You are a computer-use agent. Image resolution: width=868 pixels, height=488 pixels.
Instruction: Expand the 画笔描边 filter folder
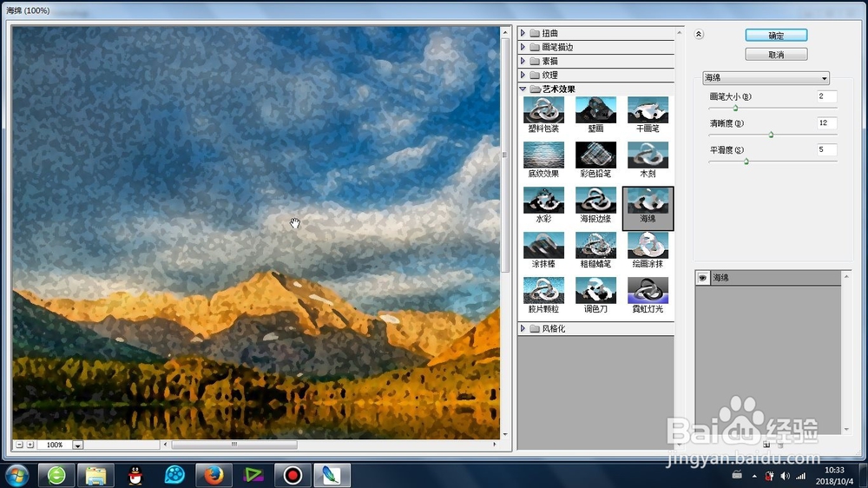523,47
